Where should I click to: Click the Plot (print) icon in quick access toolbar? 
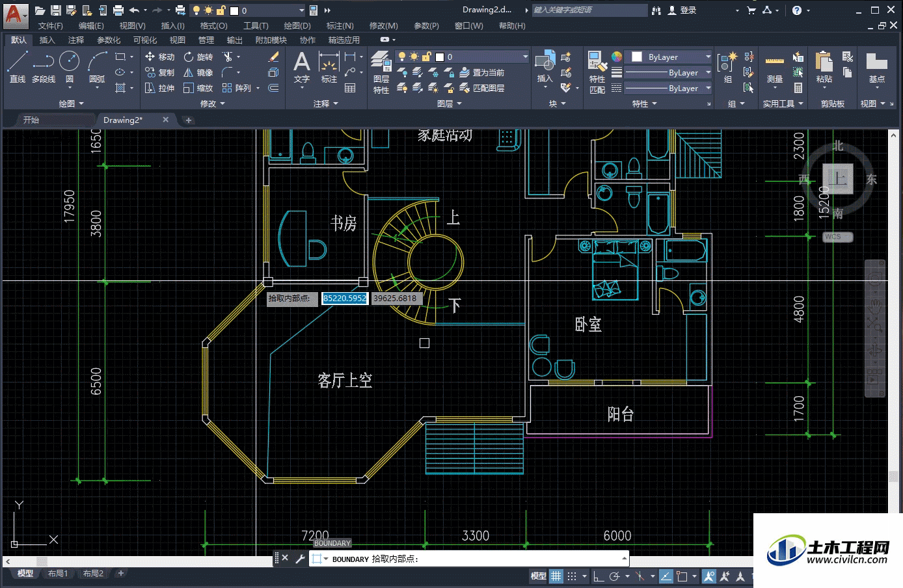point(118,10)
